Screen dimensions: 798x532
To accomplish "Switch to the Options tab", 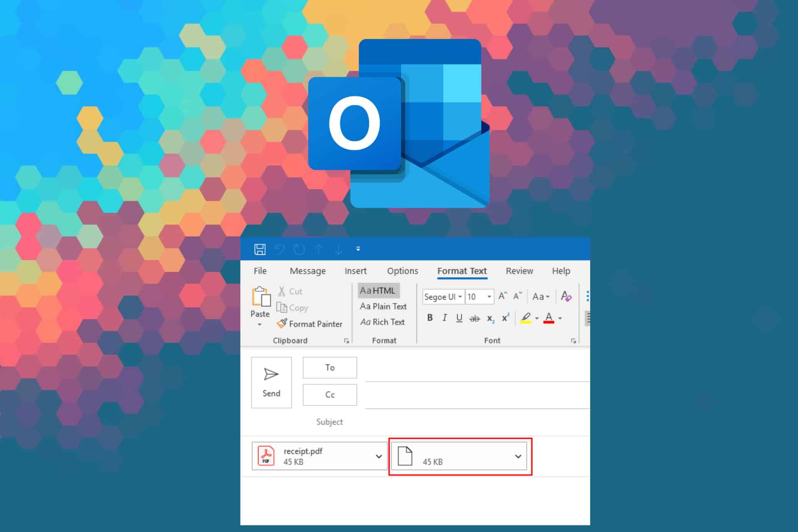I will pos(402,271).
